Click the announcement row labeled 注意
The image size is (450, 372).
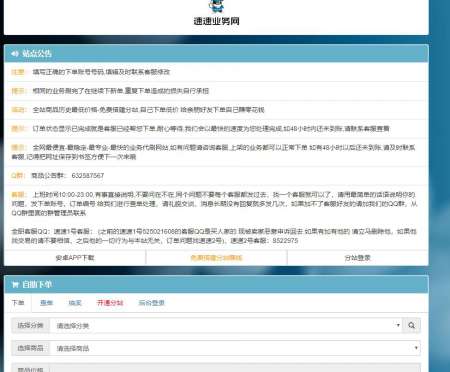(x=216, y=72)
